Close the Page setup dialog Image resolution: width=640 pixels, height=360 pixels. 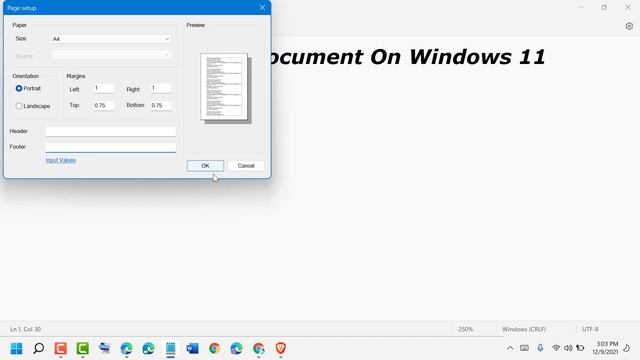click(x=262, y=8)
